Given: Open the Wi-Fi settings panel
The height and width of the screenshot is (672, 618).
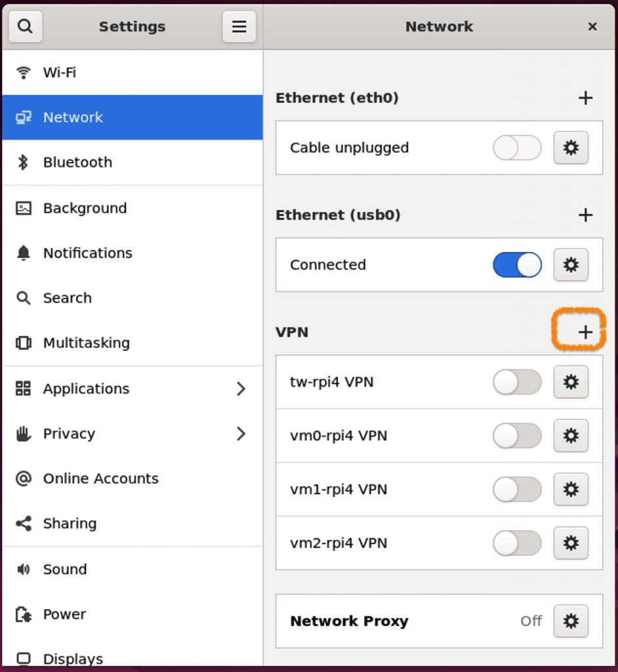Looking at the screenshot, I should pyautogui.click(x=131, y=72).
